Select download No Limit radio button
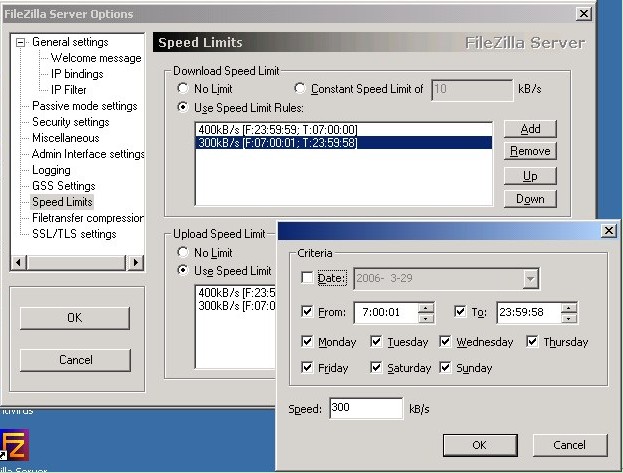Image resolution: width=623 pixels, height=473 pixels. (x=182, y=89)
